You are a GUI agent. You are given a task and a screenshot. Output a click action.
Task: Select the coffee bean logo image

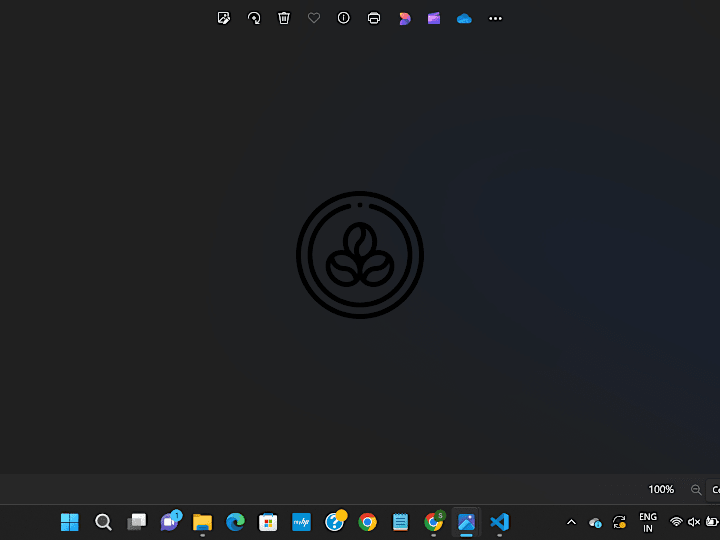point(360,255)
